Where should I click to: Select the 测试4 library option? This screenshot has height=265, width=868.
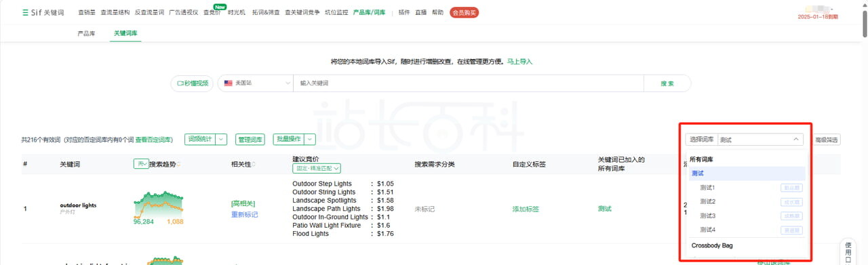(747, 230)
